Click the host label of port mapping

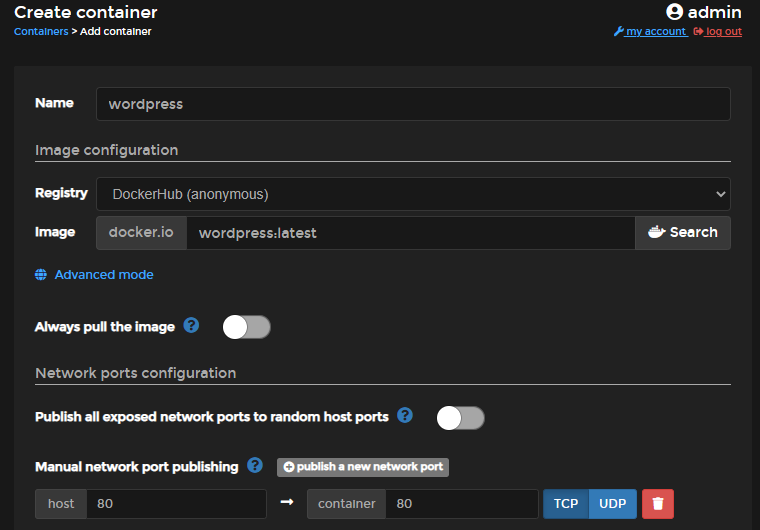(61, 504)
